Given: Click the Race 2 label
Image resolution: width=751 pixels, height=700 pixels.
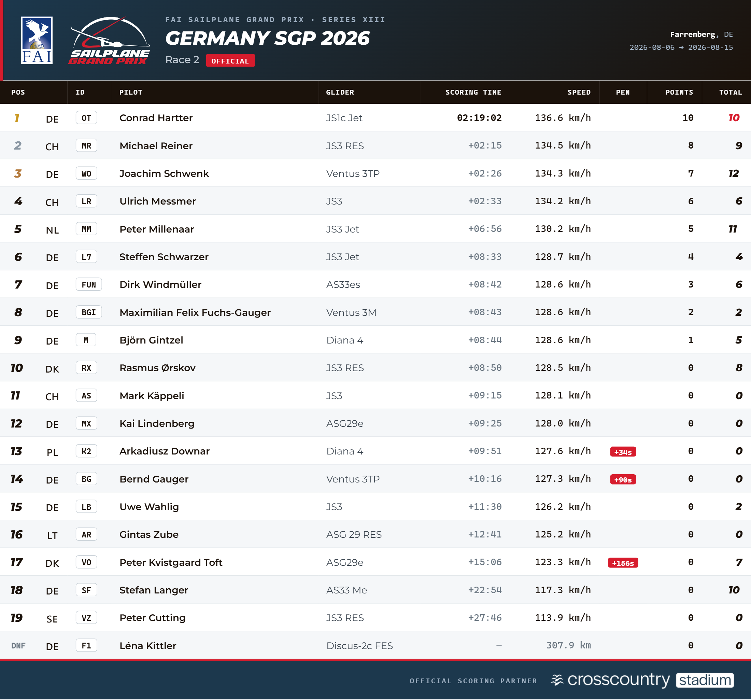Looking at the screenshot, I should tap(182, 60).
